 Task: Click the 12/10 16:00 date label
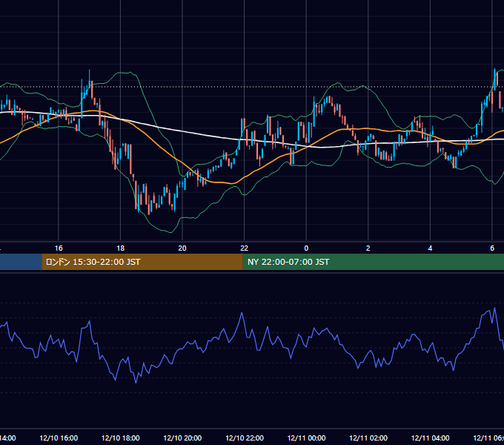coord(59,438)
